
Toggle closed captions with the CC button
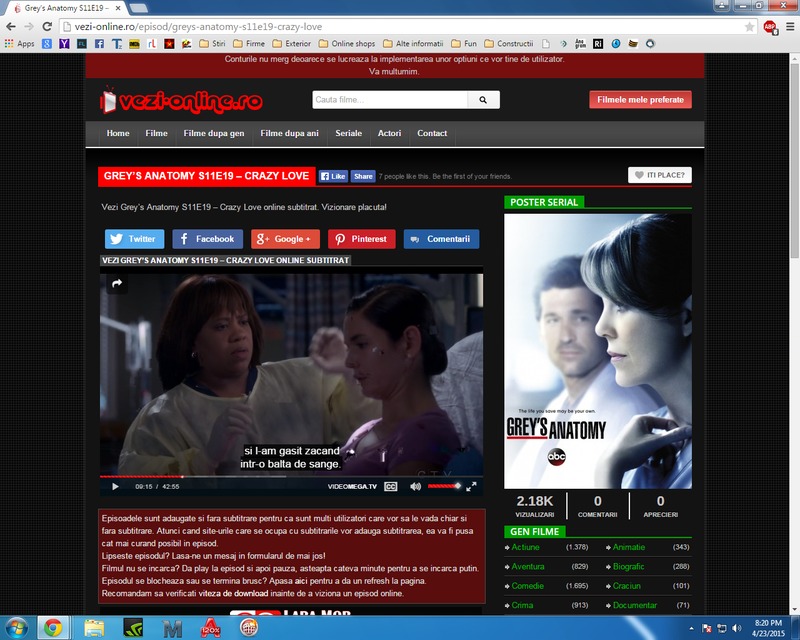click(391, 486)
